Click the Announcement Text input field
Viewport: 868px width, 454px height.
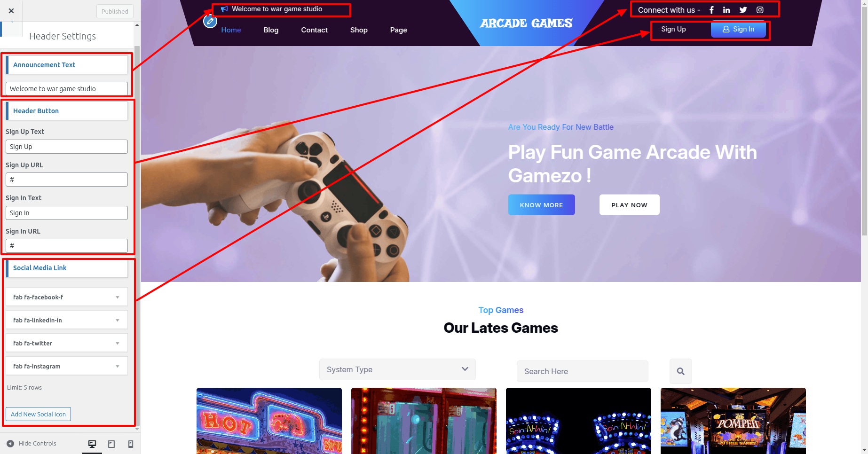point(67,89)
